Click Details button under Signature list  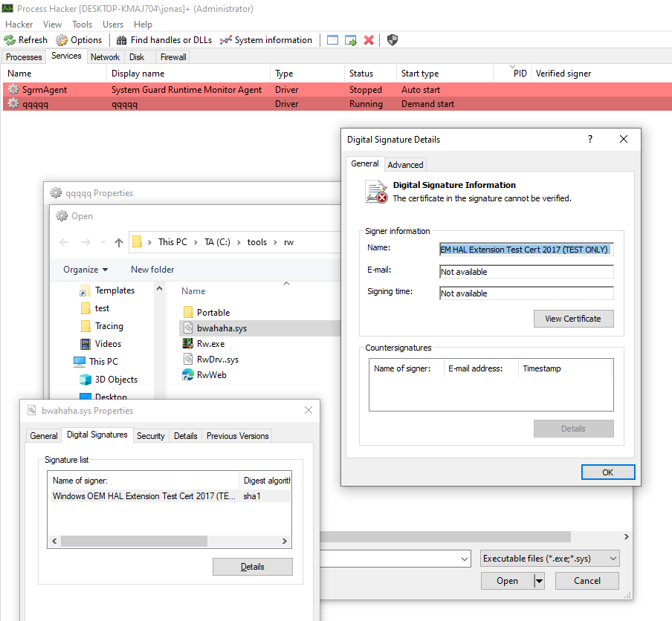(x=253, y=567)
